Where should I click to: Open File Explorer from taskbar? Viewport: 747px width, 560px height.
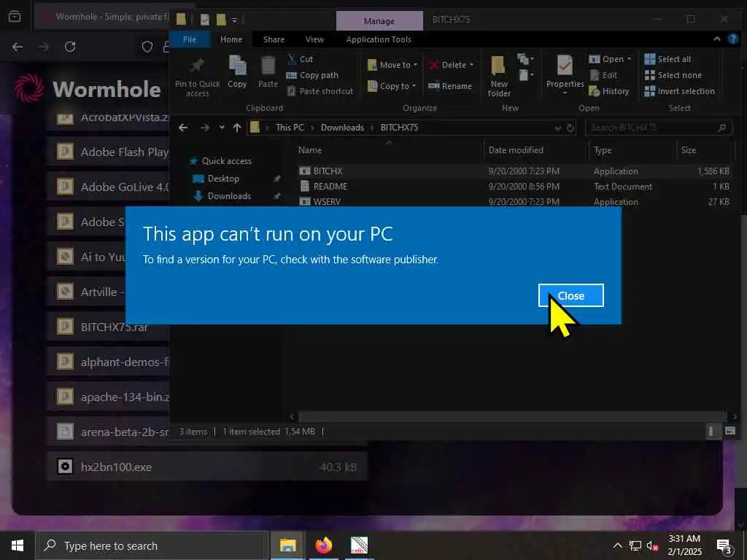click(x=287, y=545)
